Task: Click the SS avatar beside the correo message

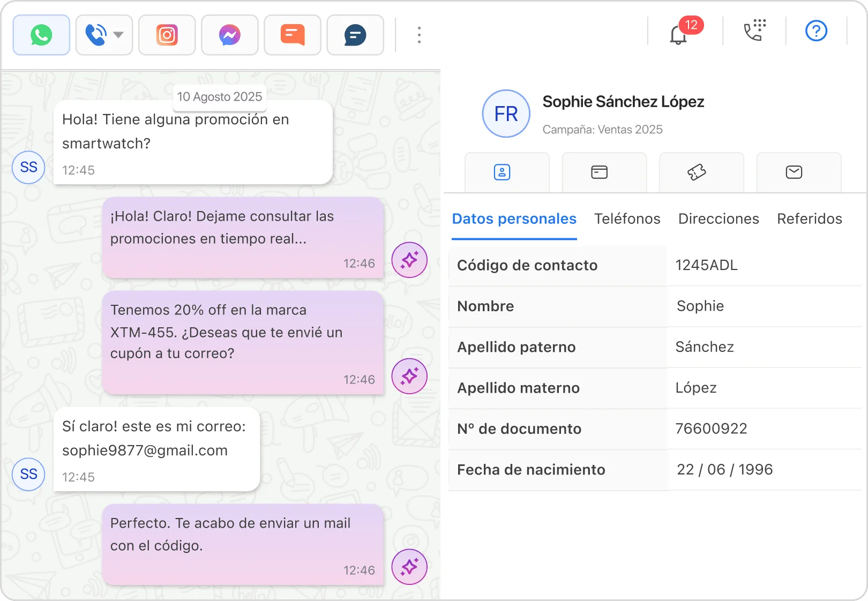Action: point(28,474)
